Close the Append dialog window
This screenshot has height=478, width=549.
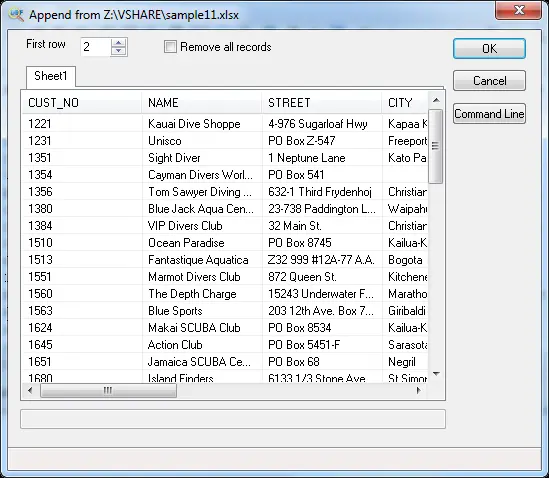pyautogui.click(x=519, y=11)
